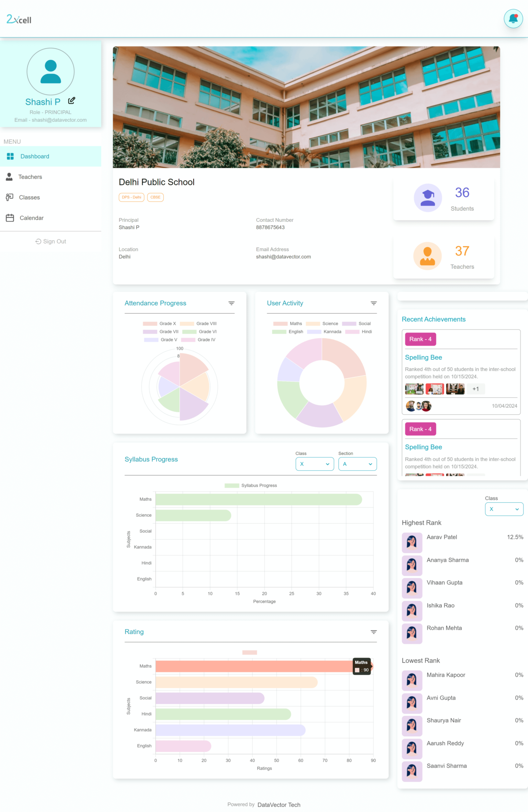The width and height of the screenshot is (528, 812).
Task: Click the DPS - Delhi tag
Action: 132,197
